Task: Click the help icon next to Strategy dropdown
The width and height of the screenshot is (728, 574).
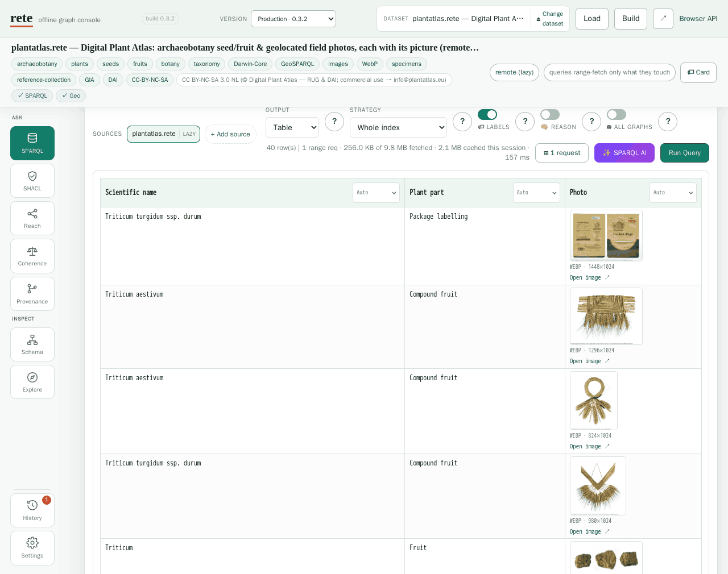Action: point(462,121)
